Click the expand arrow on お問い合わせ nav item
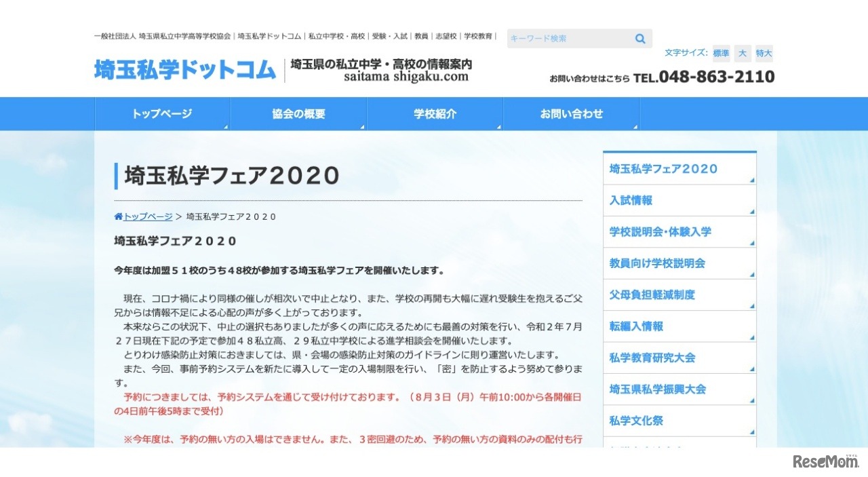Image resolution: width=868 pixels, height=477 pixels. pyautogui.click(x=635, y=126)
